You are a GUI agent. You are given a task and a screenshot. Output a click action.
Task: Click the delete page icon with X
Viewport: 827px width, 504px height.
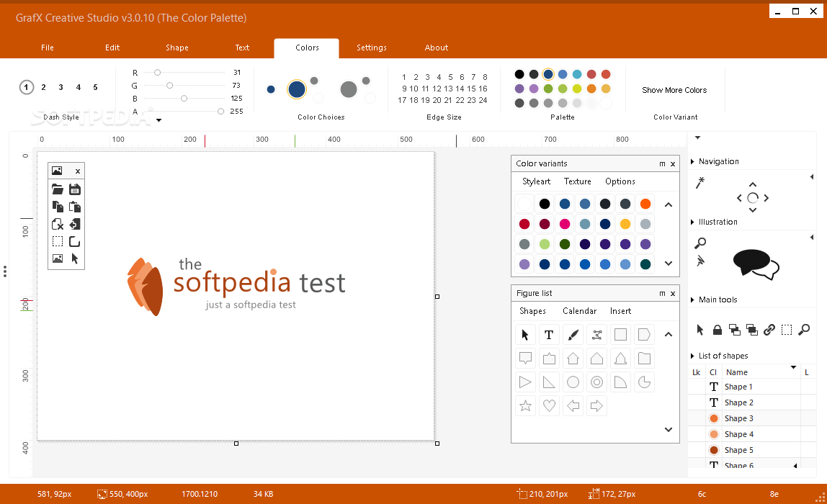[x=58, y=224]
